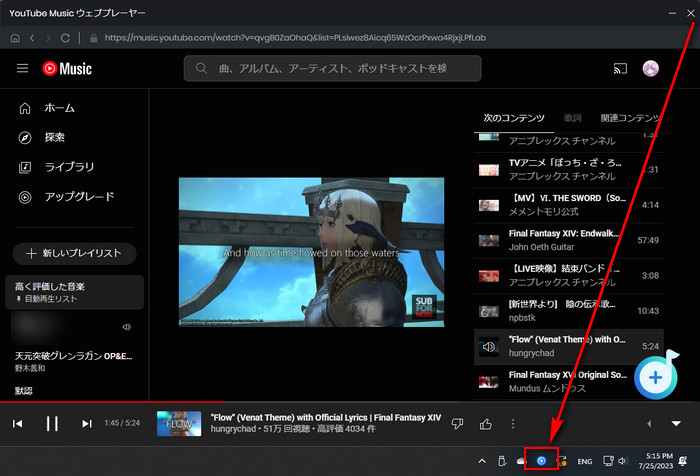Click the search field for songs and albums

(333, 68)
